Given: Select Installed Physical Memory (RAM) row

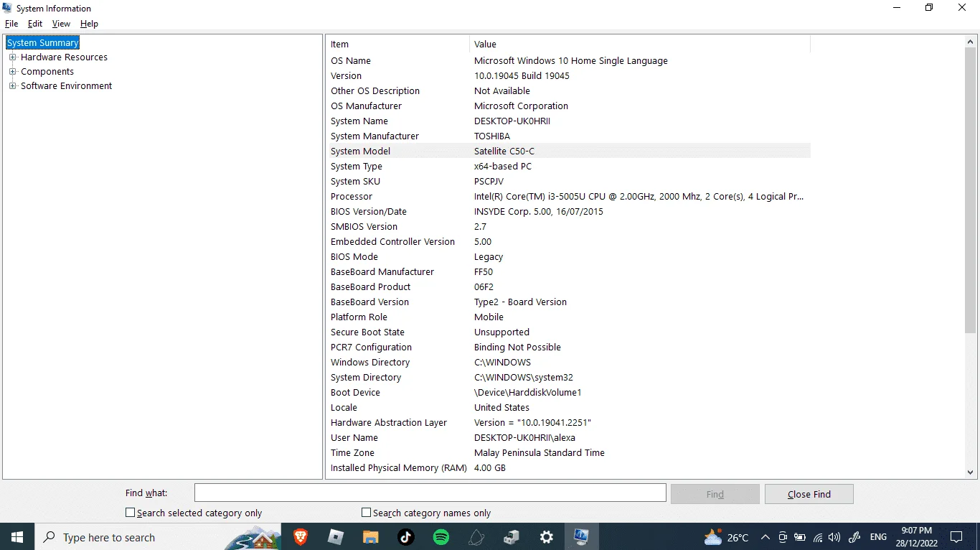Looking at the screenshot, I should 568,468.
